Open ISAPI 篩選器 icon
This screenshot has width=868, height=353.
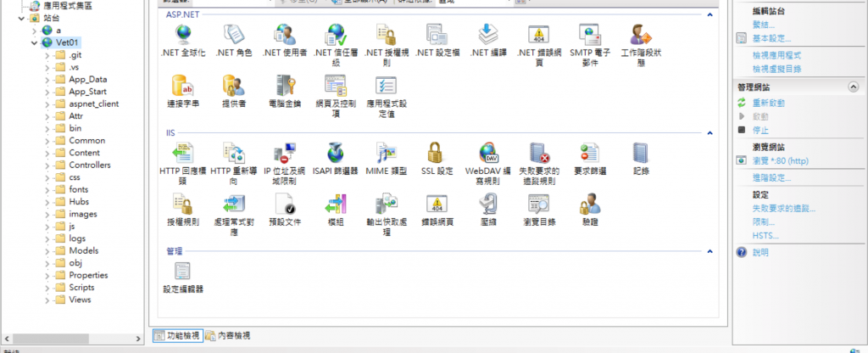[x=336, y=154]
